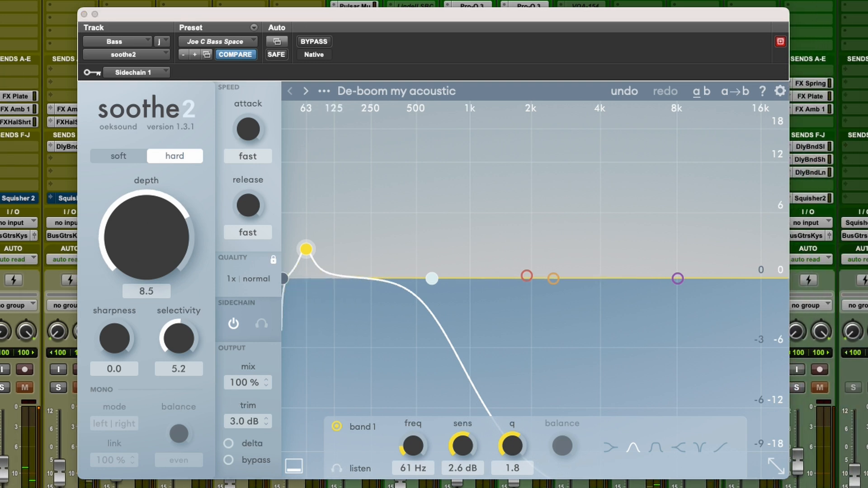
Task: Select hard mode
Action: (175, 156)
